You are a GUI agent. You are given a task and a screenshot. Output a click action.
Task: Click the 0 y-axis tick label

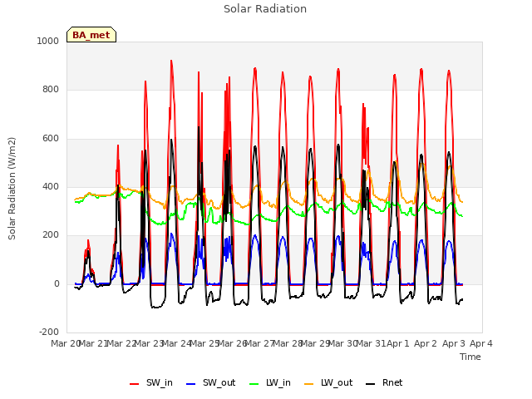[57, 283]
